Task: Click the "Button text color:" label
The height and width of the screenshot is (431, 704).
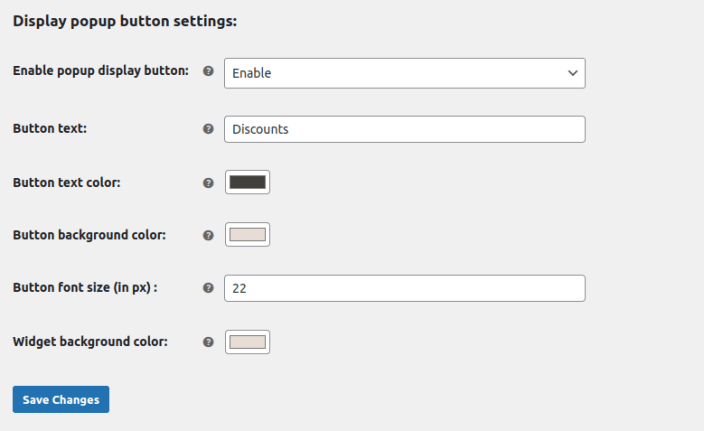Action: tap(67, 182)
